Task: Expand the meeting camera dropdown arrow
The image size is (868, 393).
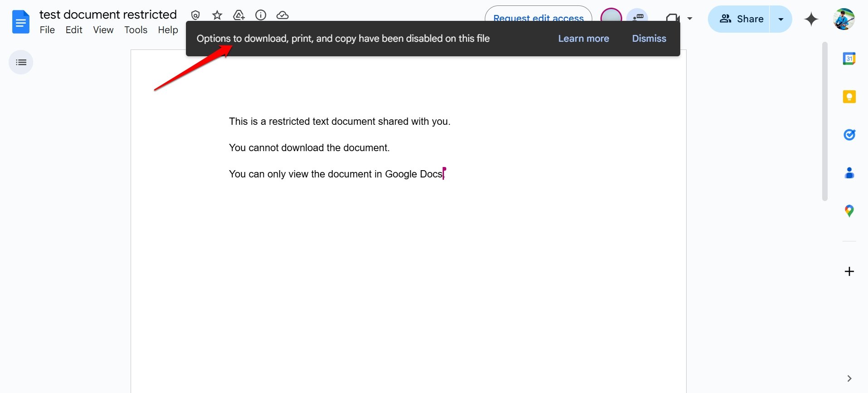Action: coord(690,19)
